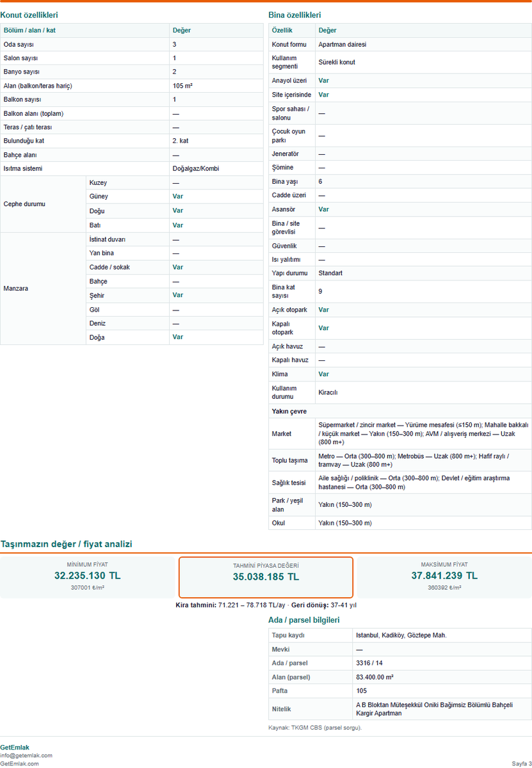
Task: Click the 'Oda sayısı' row label
Action: tap(19, 44)
